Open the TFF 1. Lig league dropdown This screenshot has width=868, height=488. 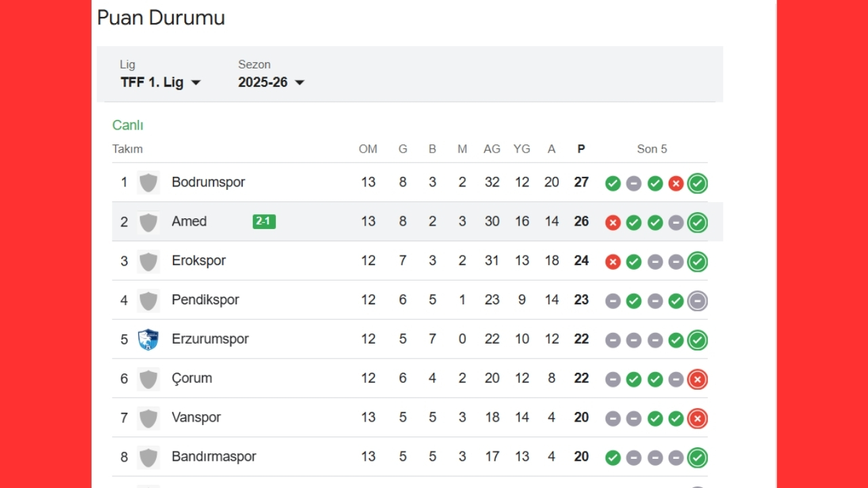[160, 83]
